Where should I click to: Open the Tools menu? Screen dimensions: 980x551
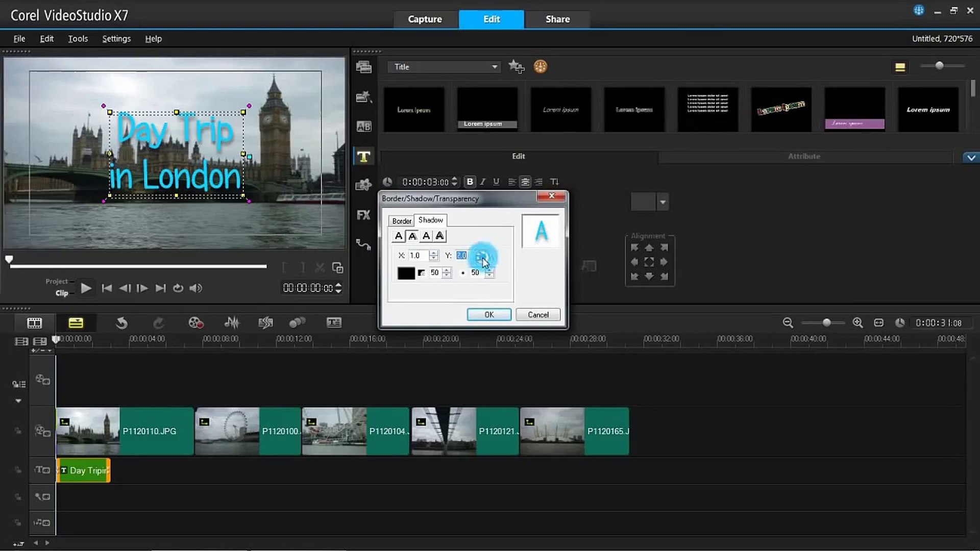78,38
